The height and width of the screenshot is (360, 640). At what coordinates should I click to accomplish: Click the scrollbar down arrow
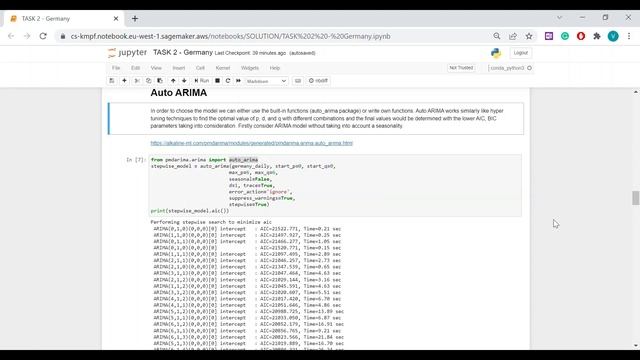click(x=636, y=346)
